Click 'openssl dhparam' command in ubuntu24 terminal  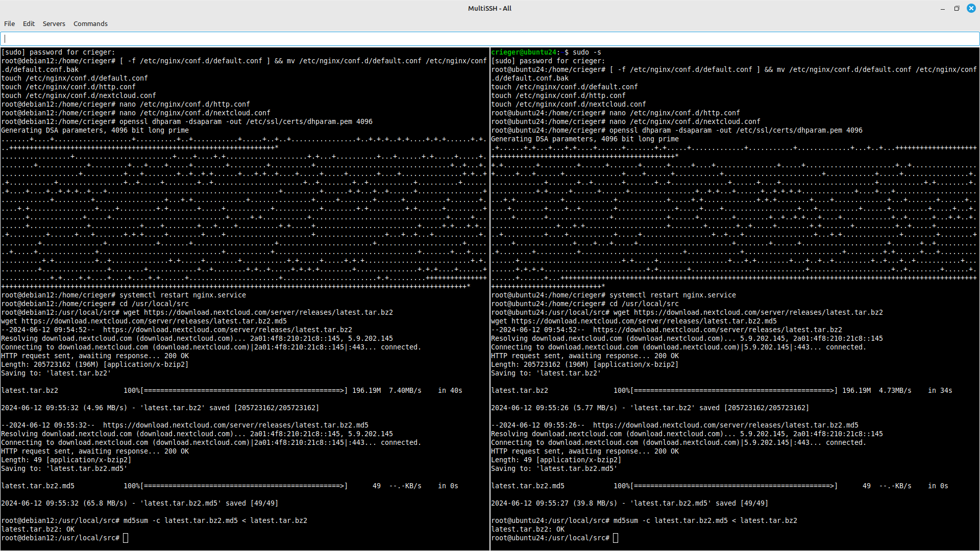coord(736,130)
